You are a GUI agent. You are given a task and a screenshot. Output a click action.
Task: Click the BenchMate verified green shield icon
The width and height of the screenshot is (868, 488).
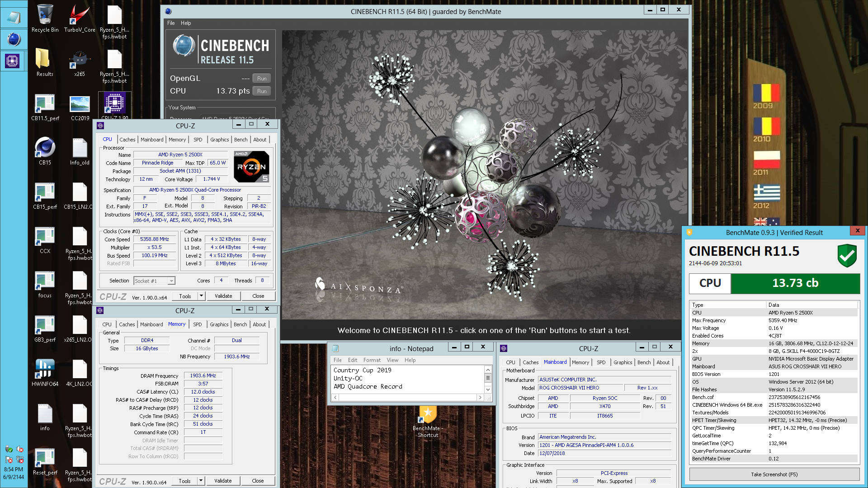point(847,256)
